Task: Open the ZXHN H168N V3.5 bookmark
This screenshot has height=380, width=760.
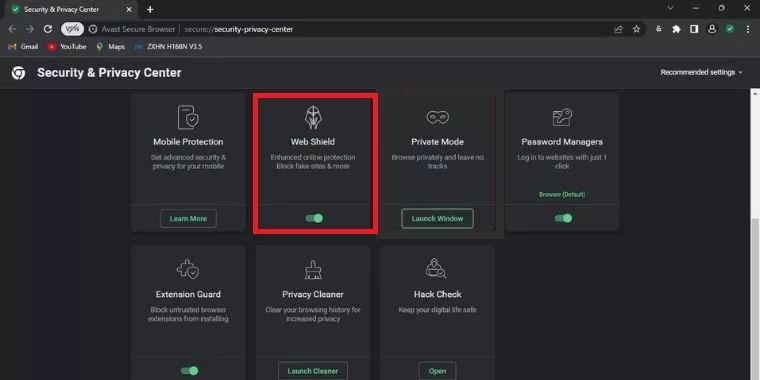Action: pos(168,47)
